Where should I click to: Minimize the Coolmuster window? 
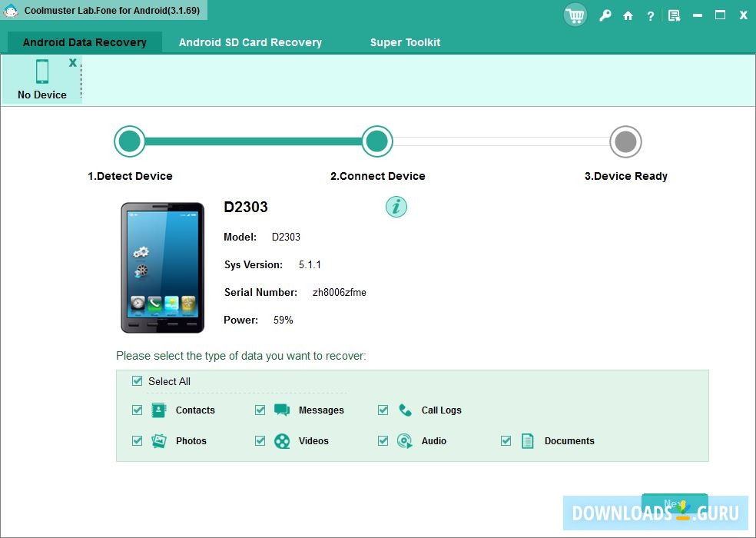[697, 15]
